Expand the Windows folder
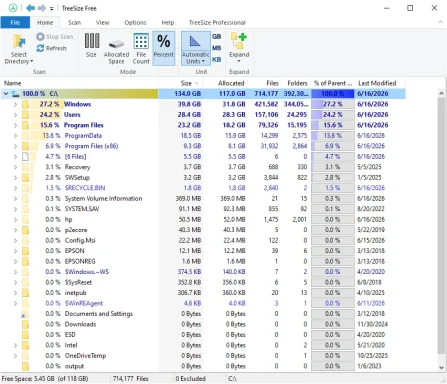This screenshot has height=384, width=447. pos(15,104)
